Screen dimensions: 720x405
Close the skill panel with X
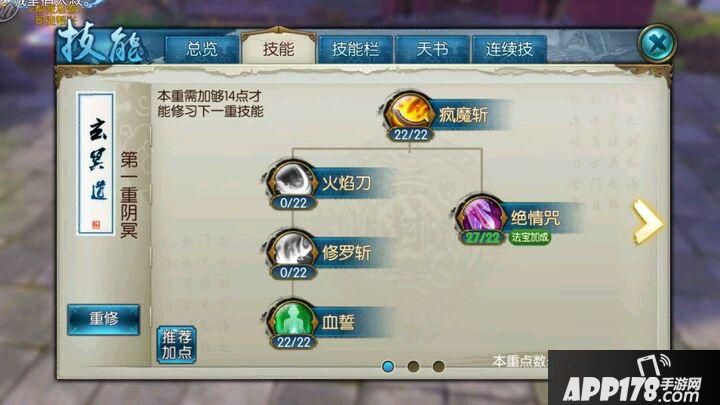(x=657, y=44)
